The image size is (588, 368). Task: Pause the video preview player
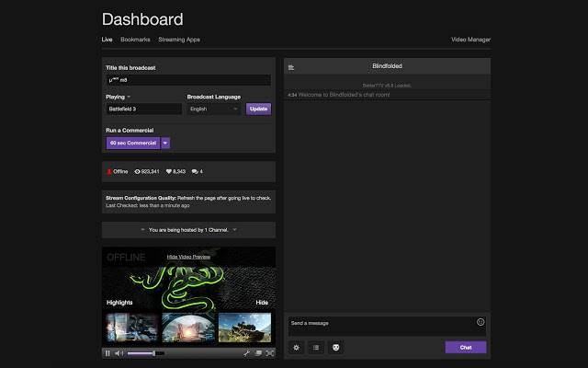tap(107, 352)
